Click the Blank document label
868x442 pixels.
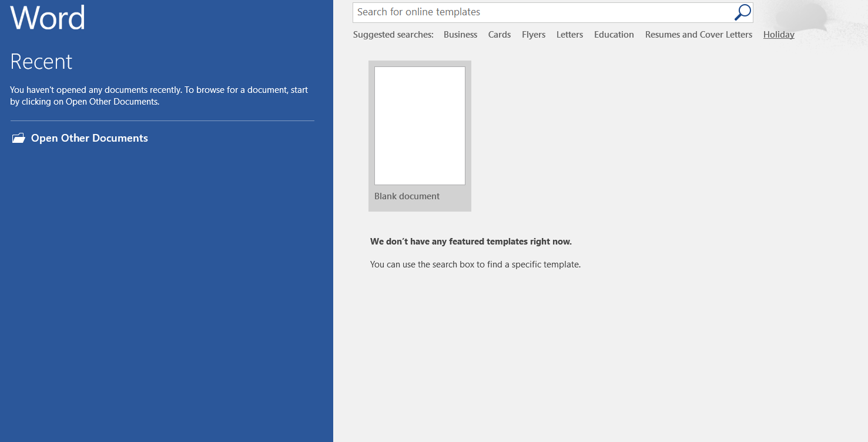[407, 196]
